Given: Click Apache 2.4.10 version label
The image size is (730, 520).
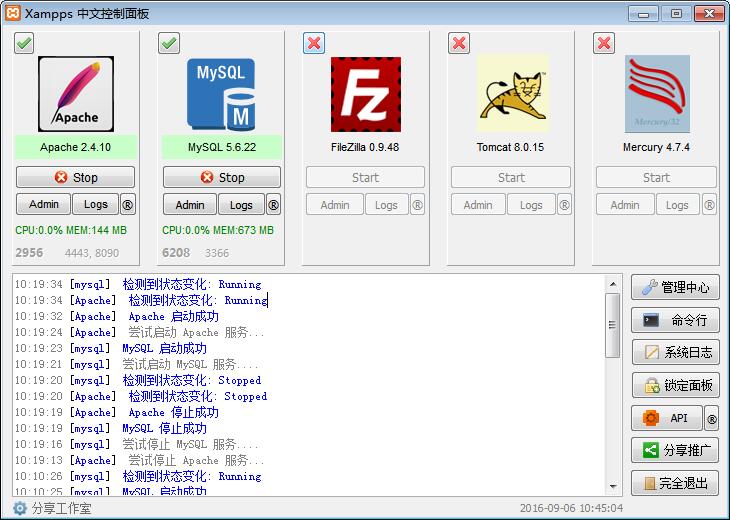Looking at the screenshot, I should (x=75, y=148).
